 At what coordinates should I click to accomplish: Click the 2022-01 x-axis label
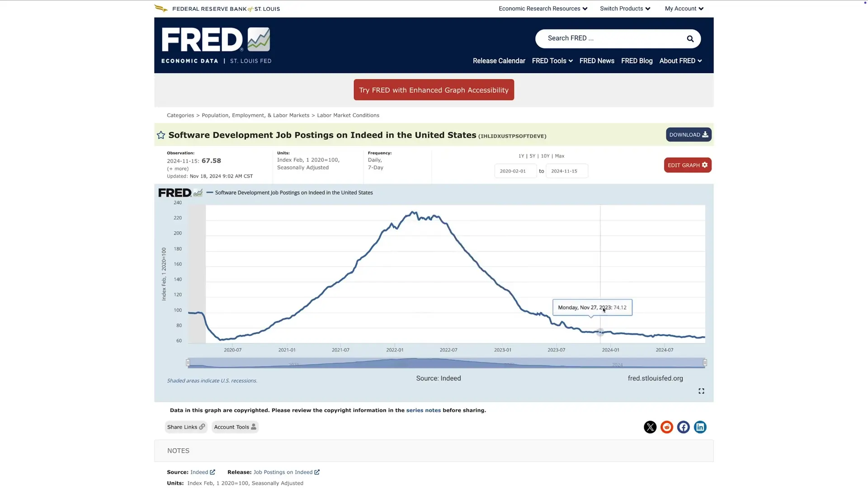pyautogui.click(x=395, y=350)
